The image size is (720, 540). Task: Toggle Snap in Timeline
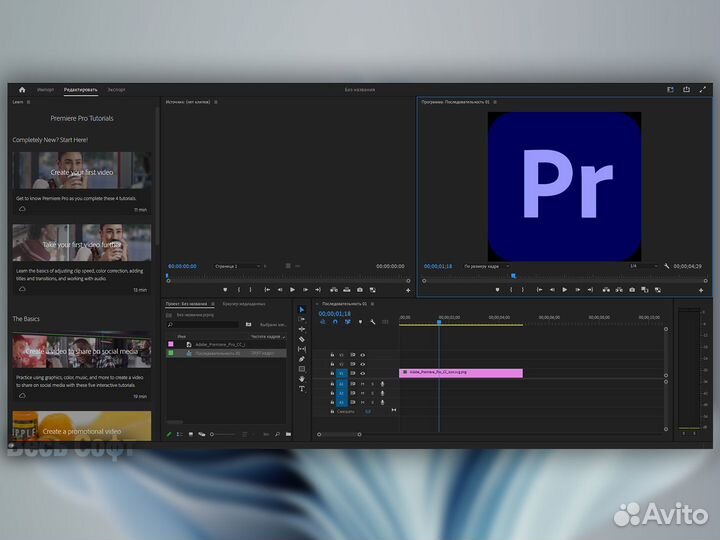tap(335, 322)
